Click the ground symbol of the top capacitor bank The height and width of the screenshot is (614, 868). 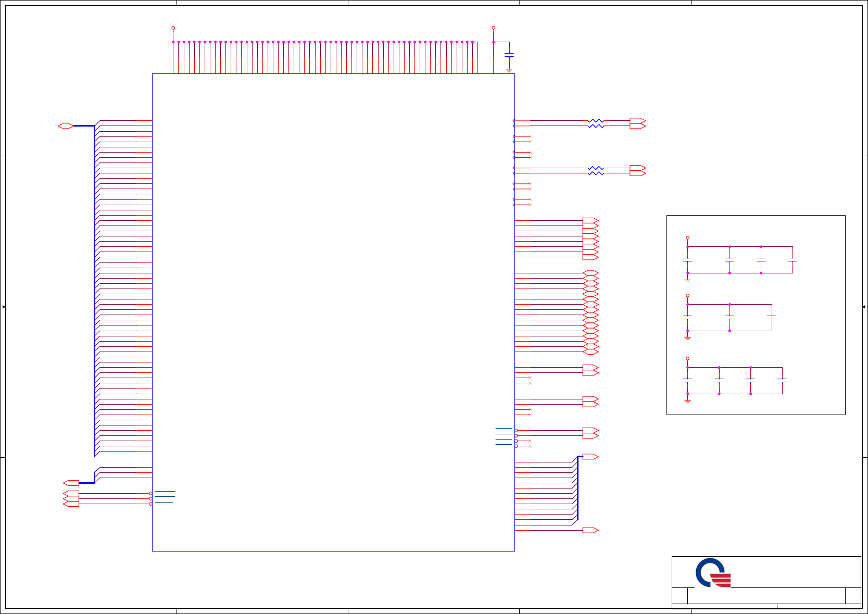click(x=688, y=280)
